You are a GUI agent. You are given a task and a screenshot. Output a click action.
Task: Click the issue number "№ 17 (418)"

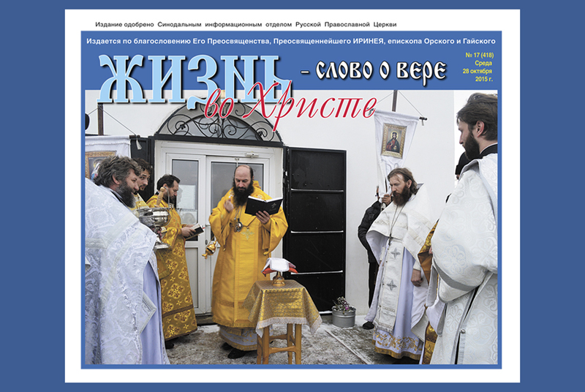(x=480, y=56)
